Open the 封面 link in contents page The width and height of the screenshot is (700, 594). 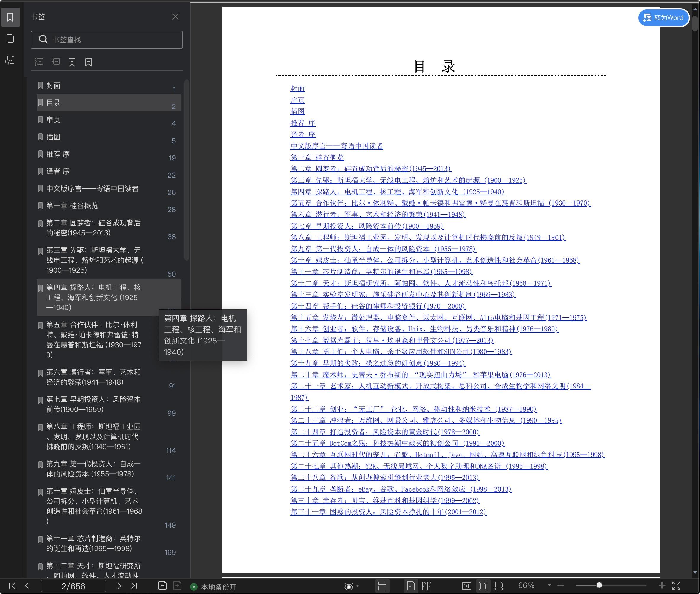[x=298, y=89]
